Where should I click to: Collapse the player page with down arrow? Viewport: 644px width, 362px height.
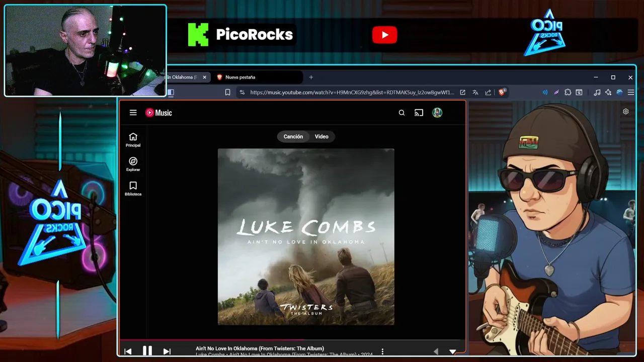coord(452,351)
